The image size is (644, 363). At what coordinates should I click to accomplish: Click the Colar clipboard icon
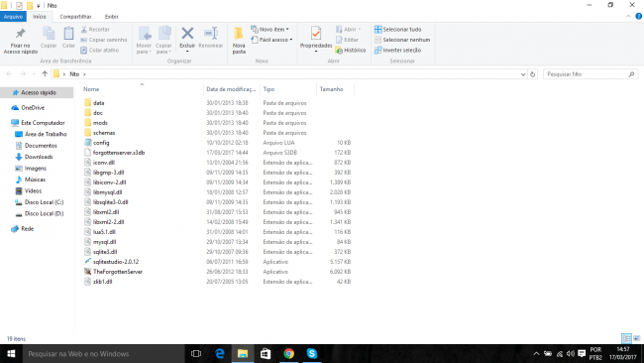68,38
